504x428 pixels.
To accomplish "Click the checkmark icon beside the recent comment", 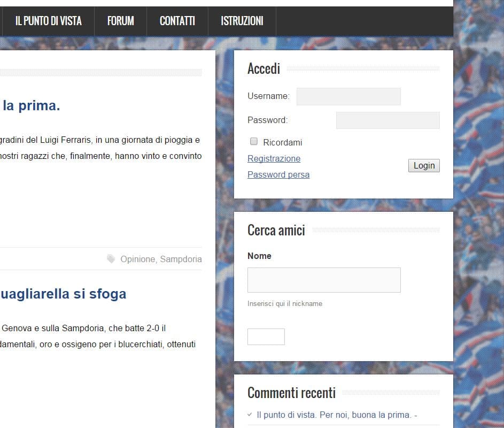I will click(x=250, y=415).
